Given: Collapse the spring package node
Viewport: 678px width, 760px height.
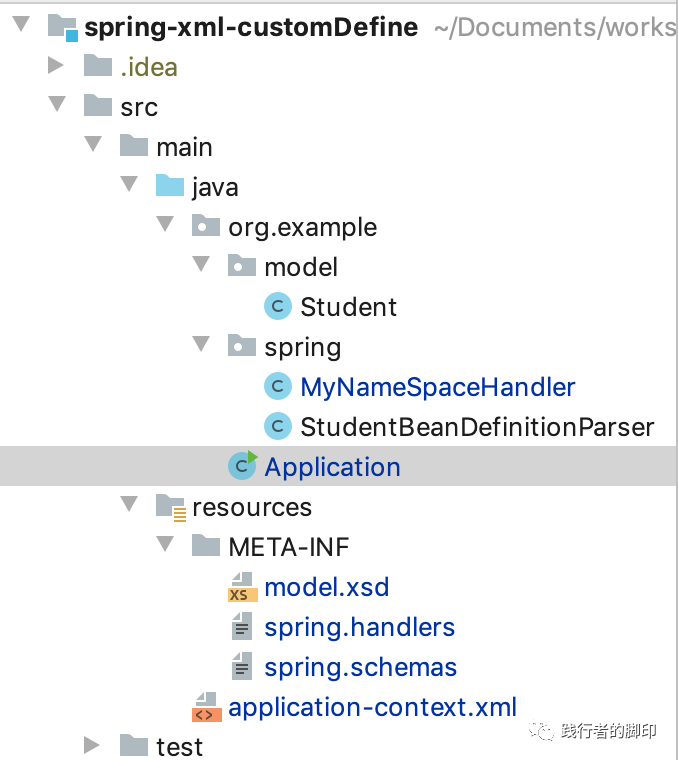Looking at the screenshot, I should [x=201, y=346].
